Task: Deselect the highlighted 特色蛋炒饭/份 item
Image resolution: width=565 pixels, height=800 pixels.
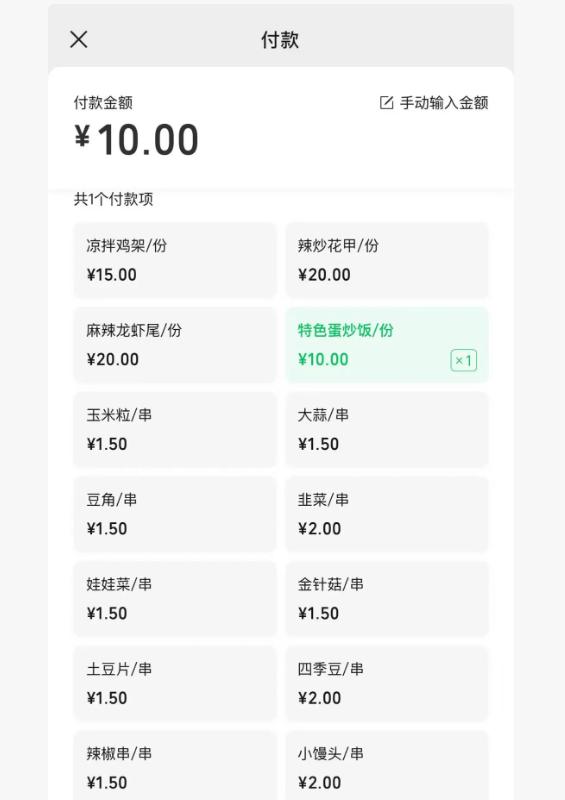Action: [387, 345]
